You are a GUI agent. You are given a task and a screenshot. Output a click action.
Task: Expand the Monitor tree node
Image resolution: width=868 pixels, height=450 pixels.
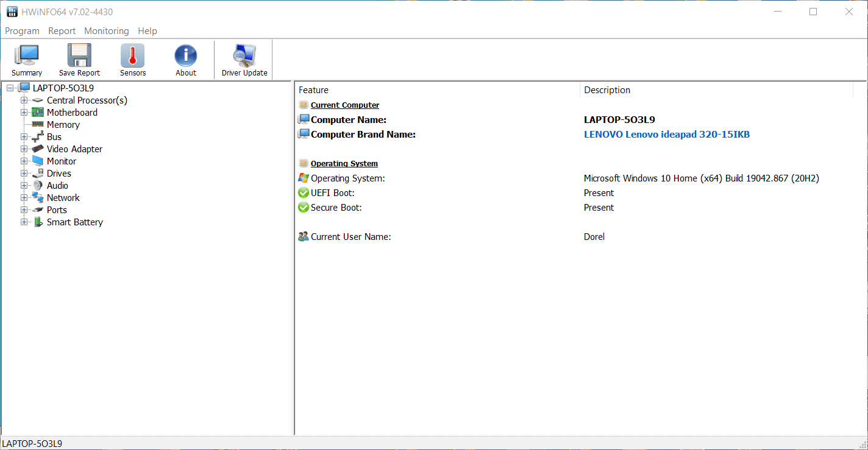[24, 161]
